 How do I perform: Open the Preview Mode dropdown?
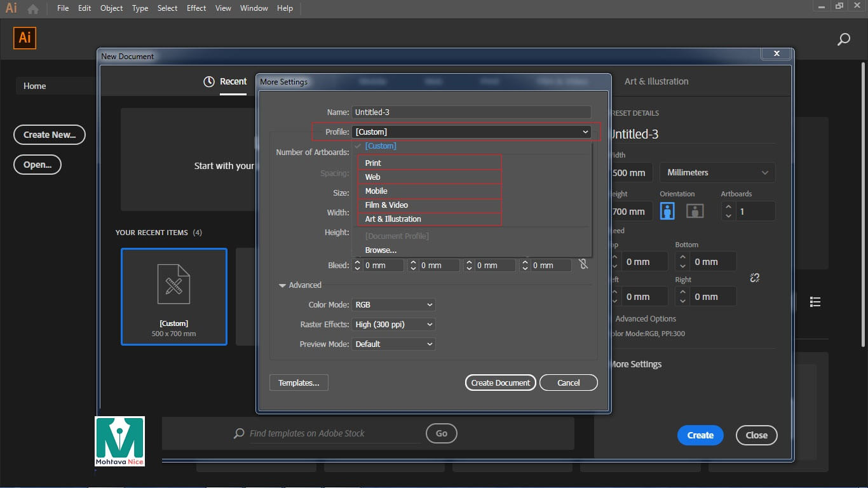tap(393, 344)
